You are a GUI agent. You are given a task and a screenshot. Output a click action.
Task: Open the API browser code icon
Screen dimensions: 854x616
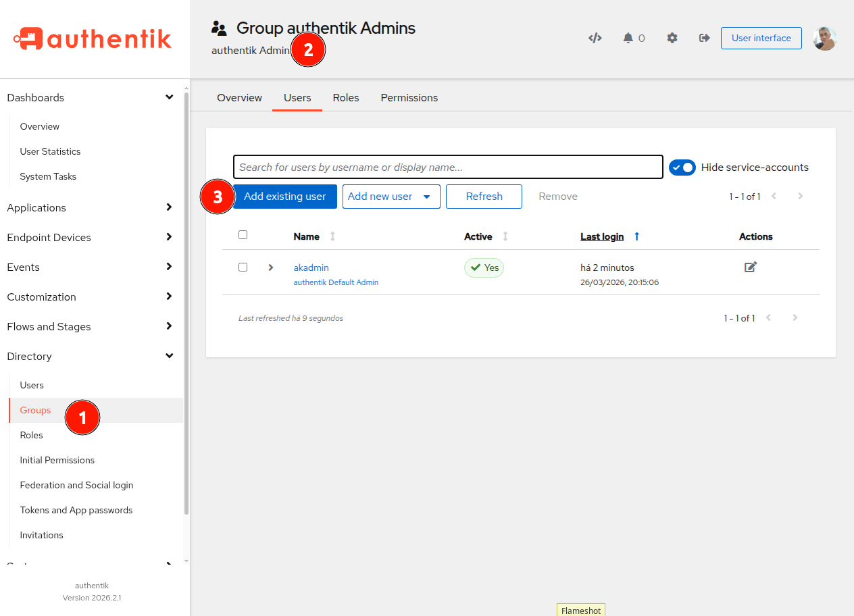[x=595, y=38]
